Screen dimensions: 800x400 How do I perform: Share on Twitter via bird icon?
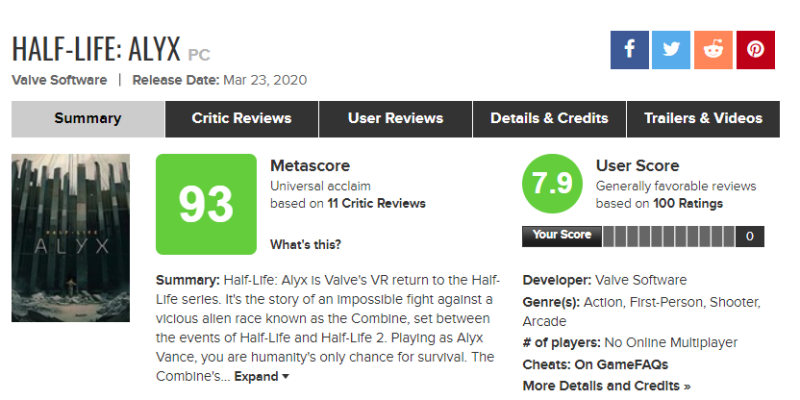click(x=671, y=50)
